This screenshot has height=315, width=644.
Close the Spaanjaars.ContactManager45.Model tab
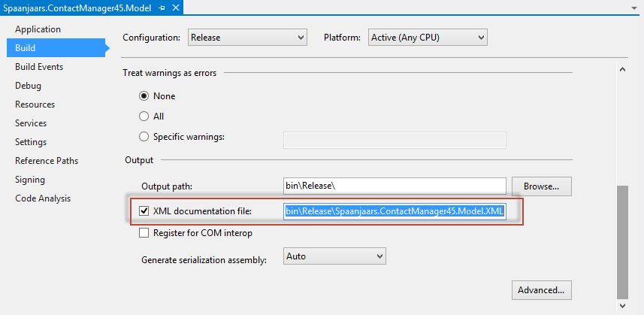(174, 8)
